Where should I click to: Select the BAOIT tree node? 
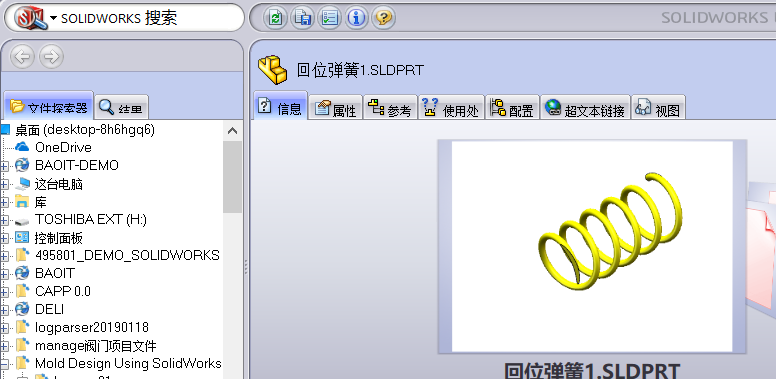coord(54,273)
